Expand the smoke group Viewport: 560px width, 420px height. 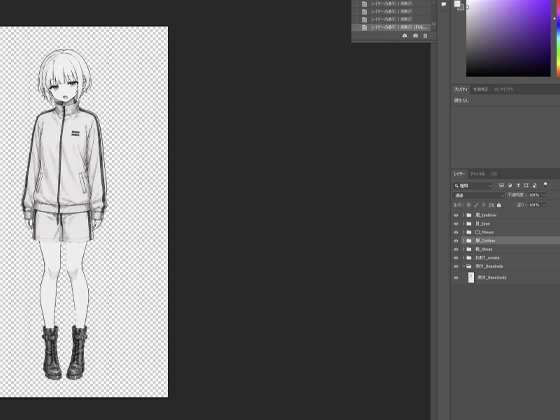(x=464, y=258)
